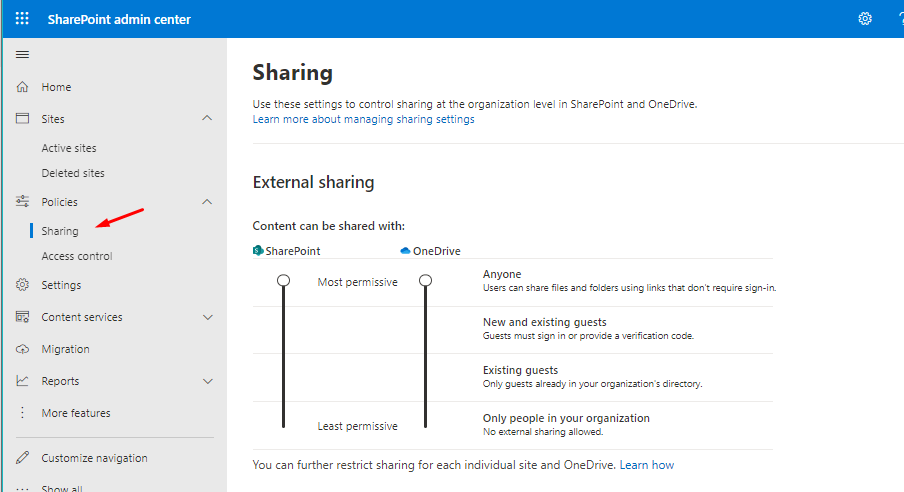
Task: Click the Reports chart icon
Action: tap(22, 381)
